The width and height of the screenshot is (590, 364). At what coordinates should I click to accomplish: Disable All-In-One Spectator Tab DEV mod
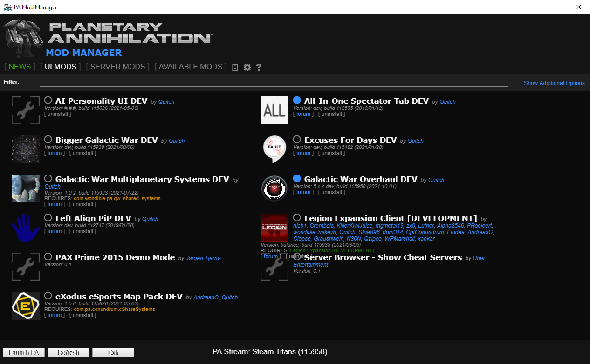[x=297, y=100]
